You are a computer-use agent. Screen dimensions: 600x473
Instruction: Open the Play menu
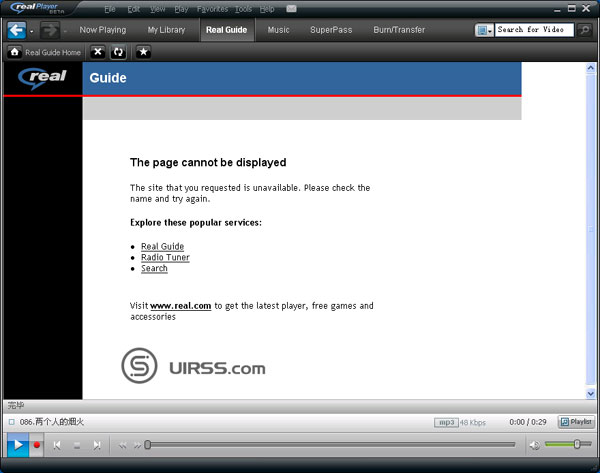point(181,9)
